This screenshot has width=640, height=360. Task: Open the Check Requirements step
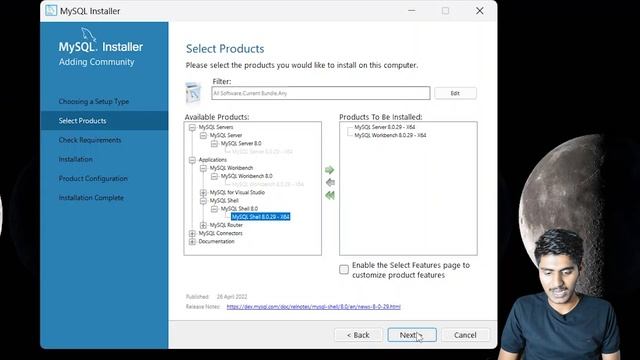coord(90,140)
